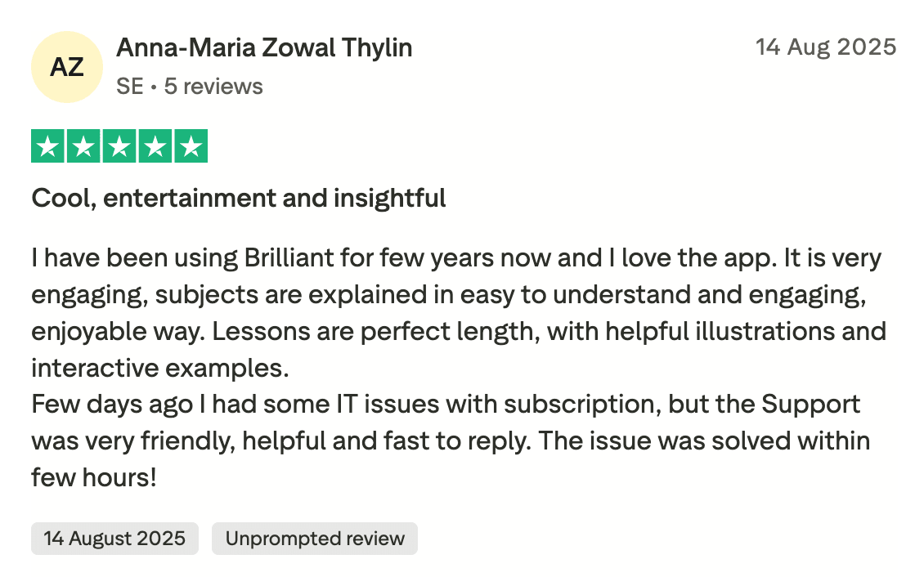Click the "Unprompted review" label
The height and width of the screenshot is (577, 924).
coord(315,539)
